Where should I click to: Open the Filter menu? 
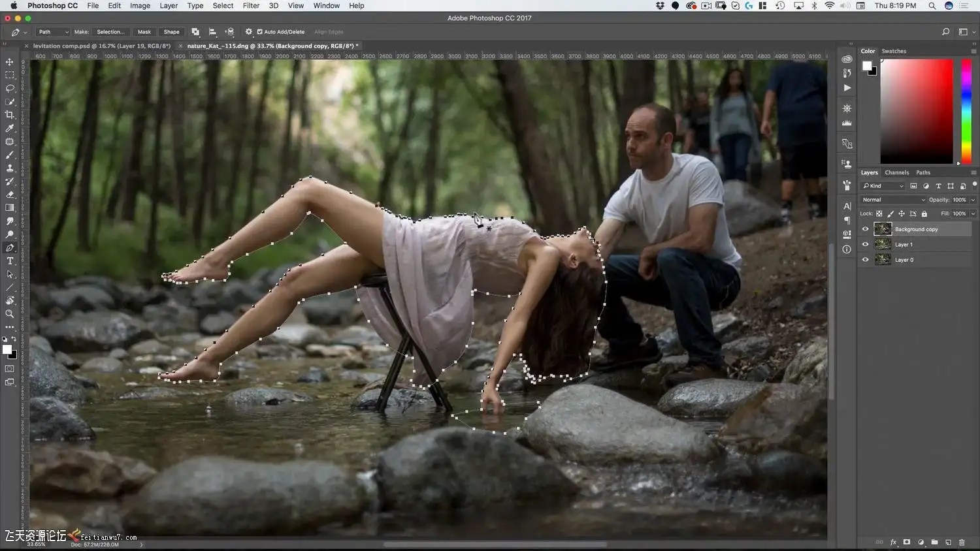pos(251,6)
